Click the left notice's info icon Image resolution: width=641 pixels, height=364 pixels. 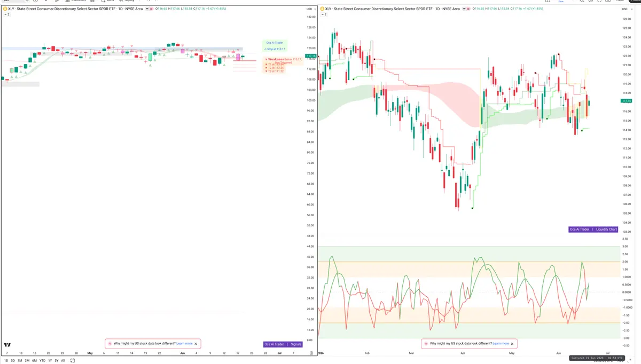tap(110, 344)
